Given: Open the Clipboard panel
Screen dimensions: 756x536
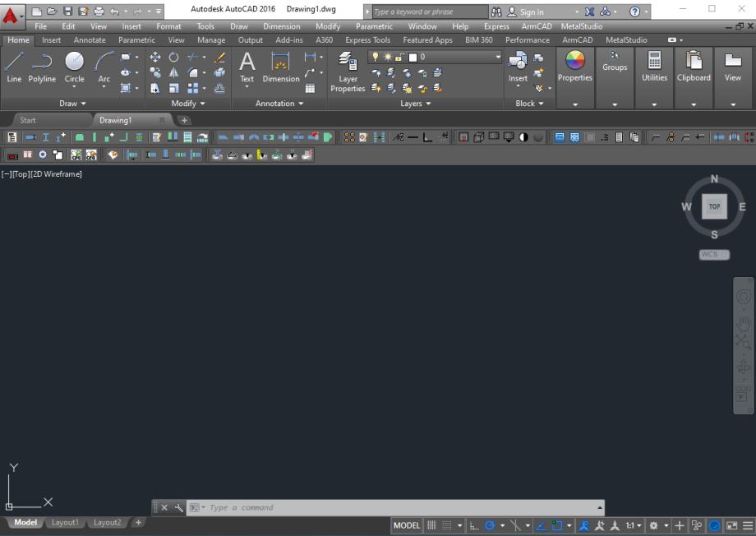Looking at the screenshot, I should [694, 66].
